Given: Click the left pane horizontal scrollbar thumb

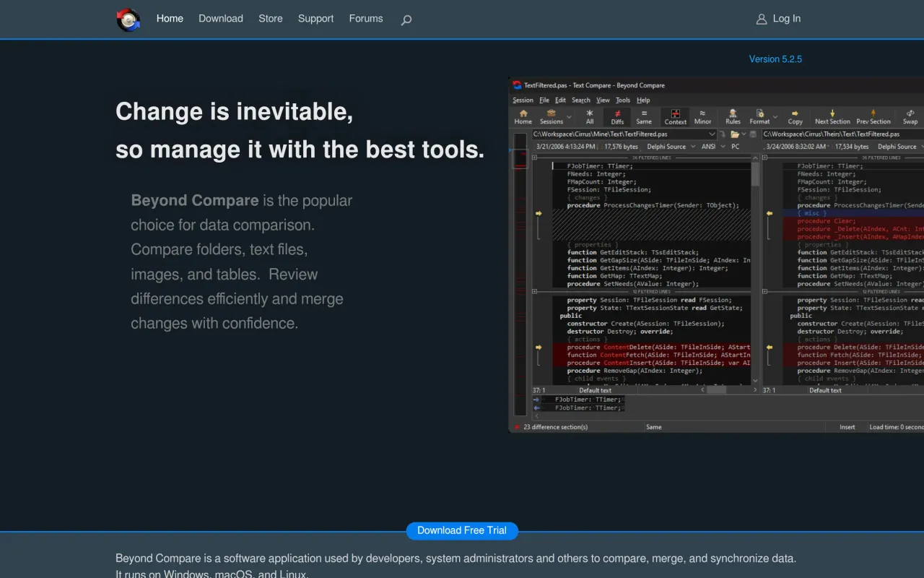Looking at the screenshot, I should point(716,390).
